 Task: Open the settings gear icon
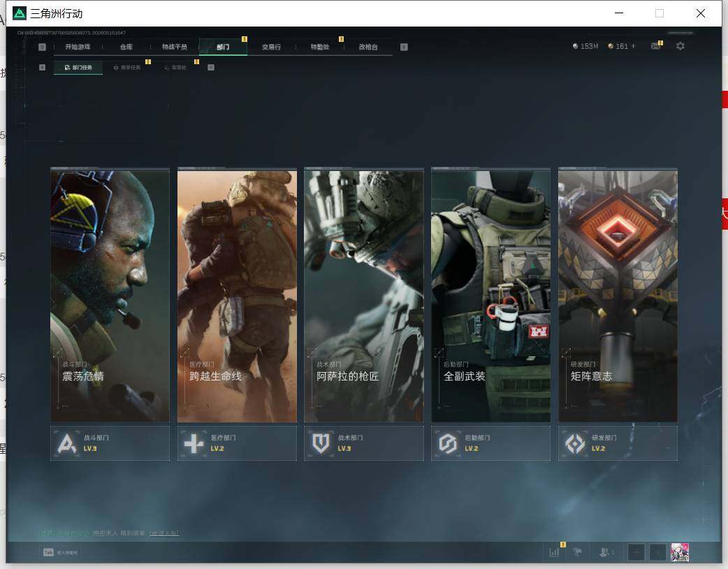click(680, 46)
